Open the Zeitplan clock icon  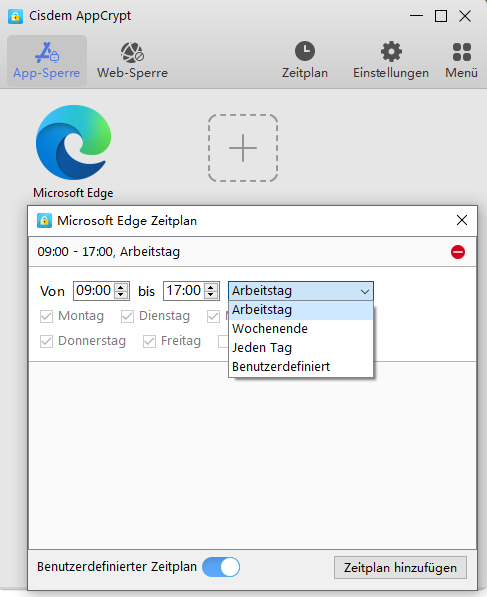pyautogui.click(x=305, y=51)
